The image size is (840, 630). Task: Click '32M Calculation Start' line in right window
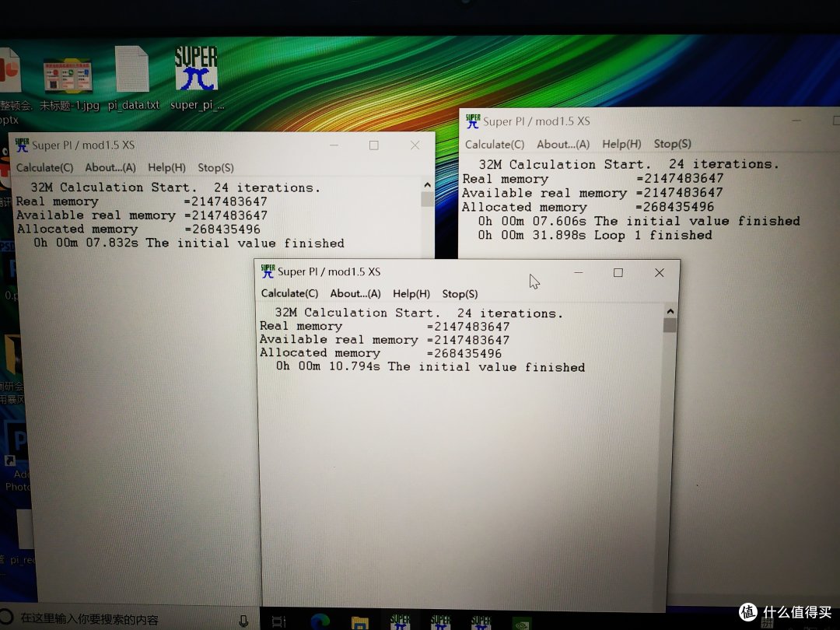tap(628, 164)
